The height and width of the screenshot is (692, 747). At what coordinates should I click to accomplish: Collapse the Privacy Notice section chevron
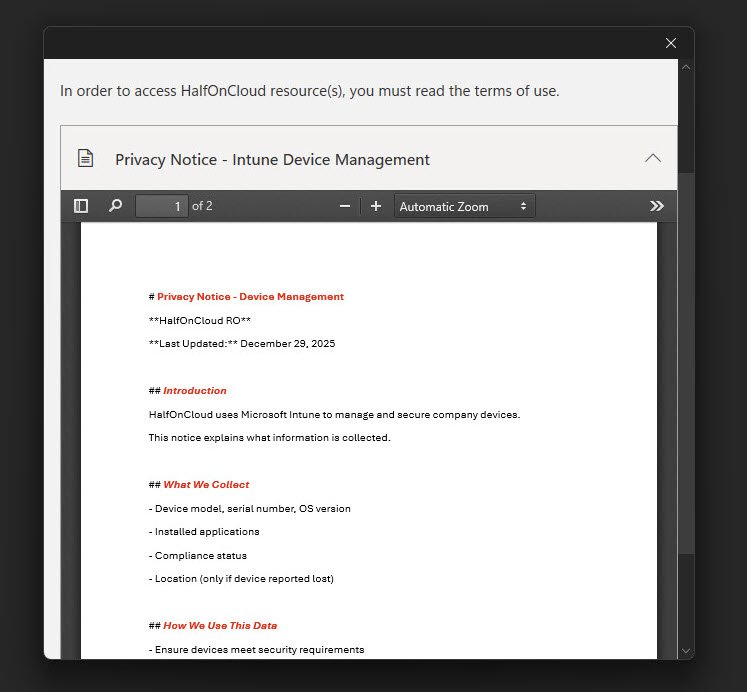point(653,159)
